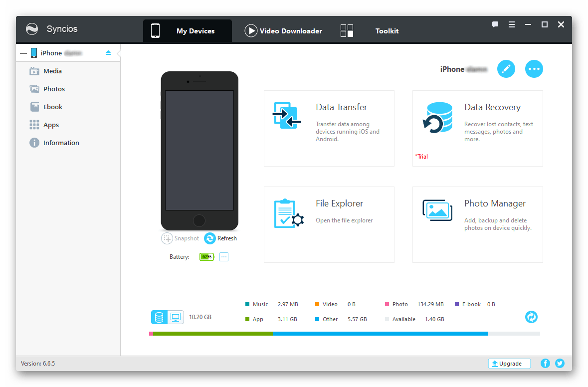Click the storage usage bar
The width and height of the screenshot is (588, 387).
coord(344,333)
